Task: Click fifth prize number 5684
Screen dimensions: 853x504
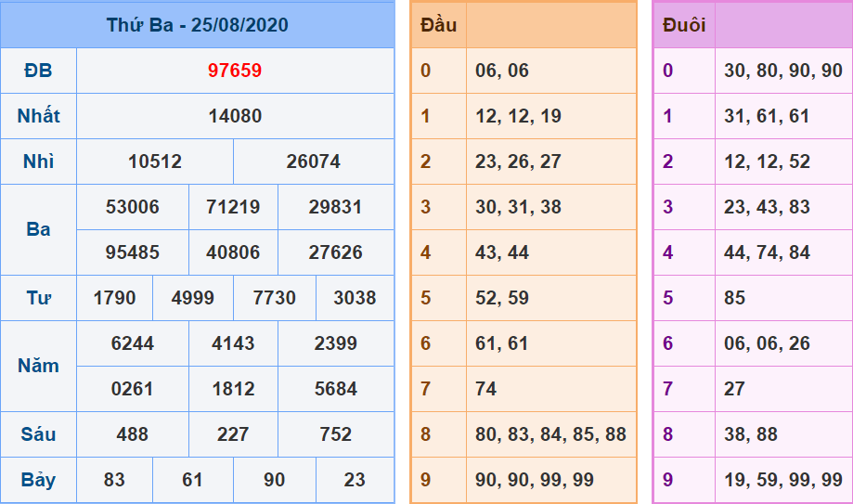Action: click(335, 389)
